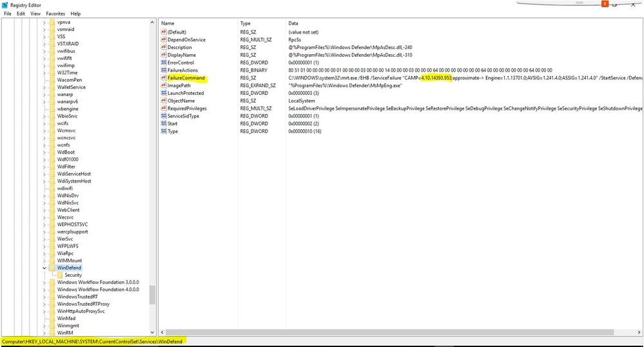Viewport: 644px width, 347px height.
Task: Click the RequiredPrivileges value icon
Action: pos(164,108)
